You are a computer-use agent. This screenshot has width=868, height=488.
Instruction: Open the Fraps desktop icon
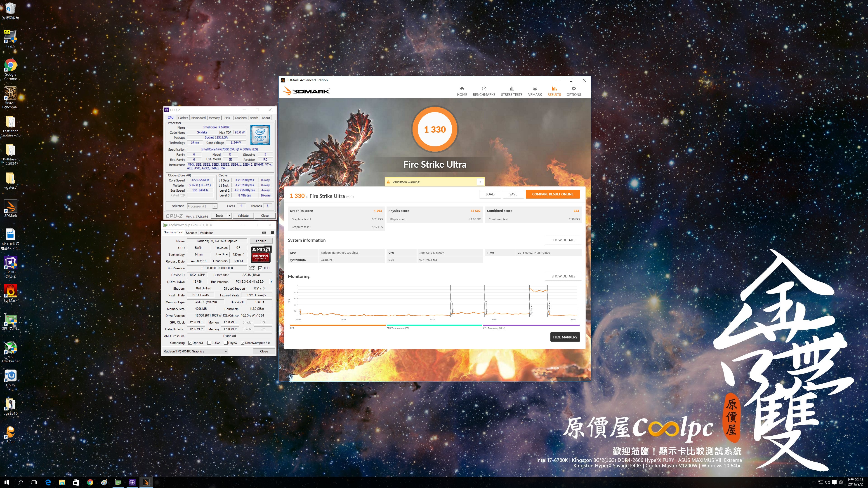point(10,39)
